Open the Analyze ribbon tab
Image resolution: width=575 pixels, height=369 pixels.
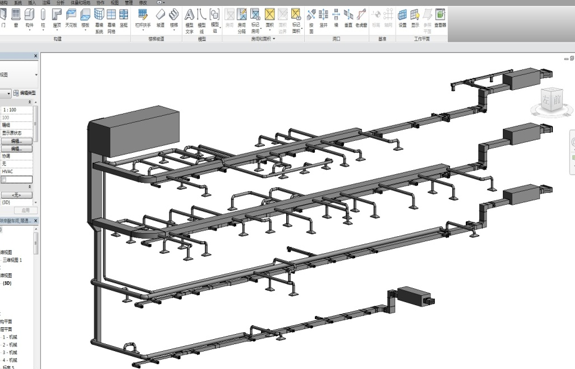pyautogui.click(x=61, y=2)
